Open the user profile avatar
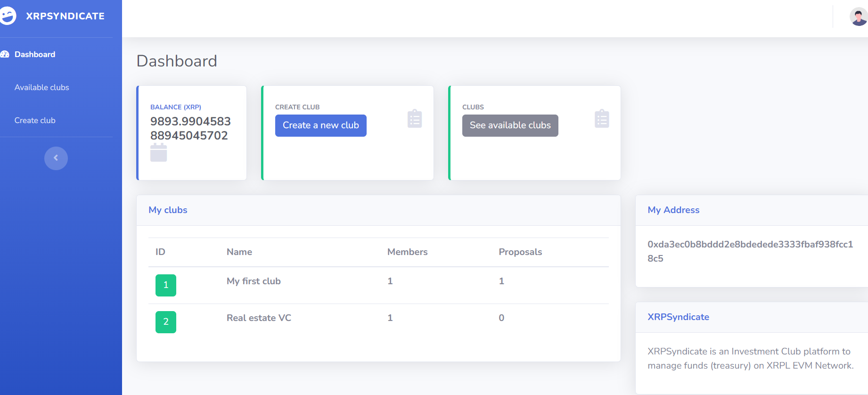Image resolution: width=868 pixels, height=395 pixels. click(859, 17)
